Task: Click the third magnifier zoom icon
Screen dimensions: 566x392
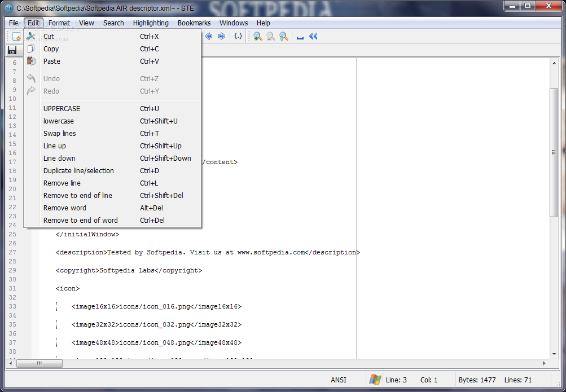Action: pos(283,37)
